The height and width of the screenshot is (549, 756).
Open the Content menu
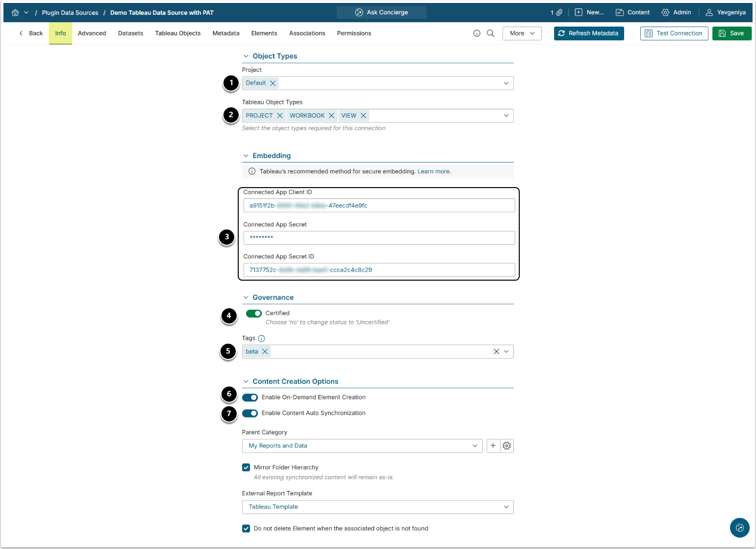coord(632,12)
